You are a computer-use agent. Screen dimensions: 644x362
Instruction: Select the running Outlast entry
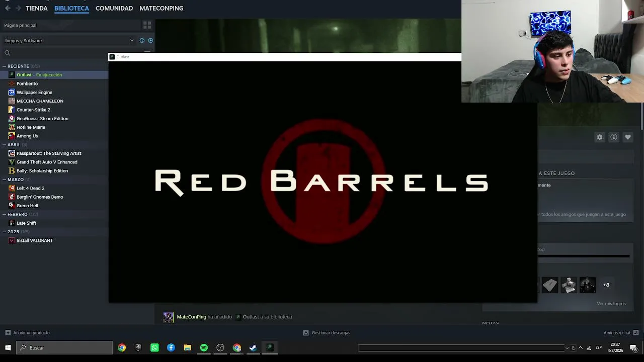[54, 75]
